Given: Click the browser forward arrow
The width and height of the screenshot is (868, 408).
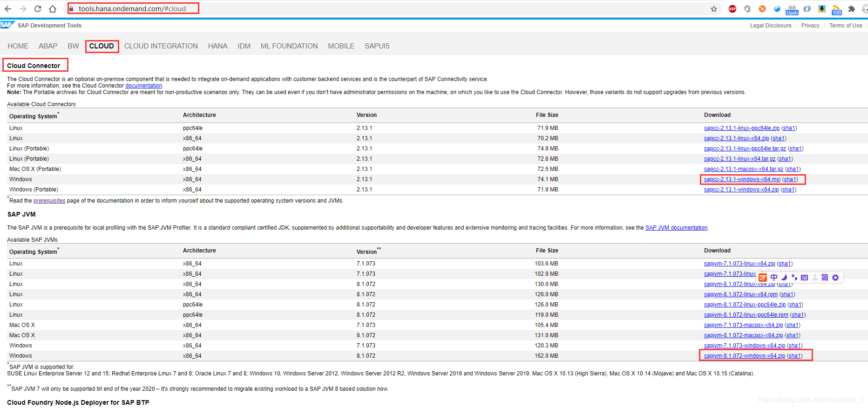Looking at the screenshot, I should [23, 9].
